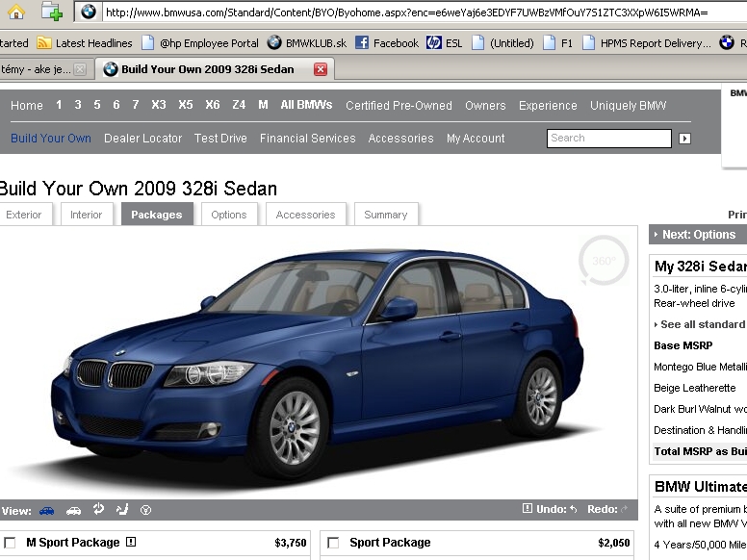The image size is (747, 560).
Task: Switch to the interior seat view icon
Action: pos(122,510)
